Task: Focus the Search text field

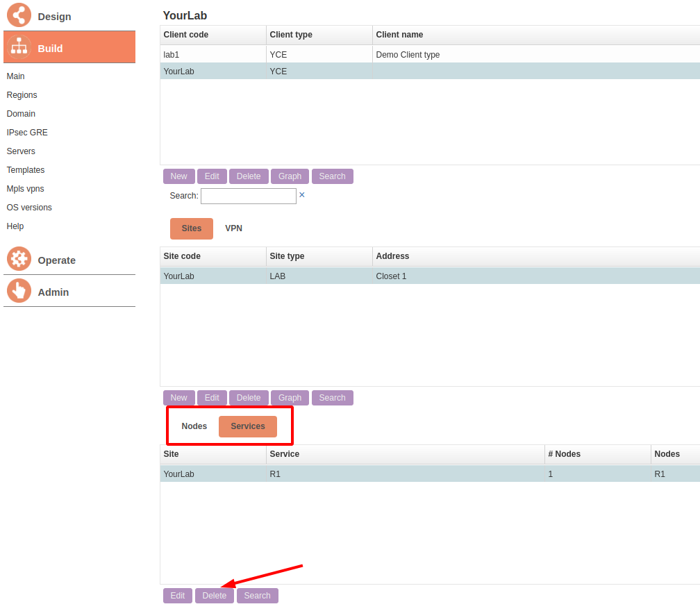Action: click(249, 196)
